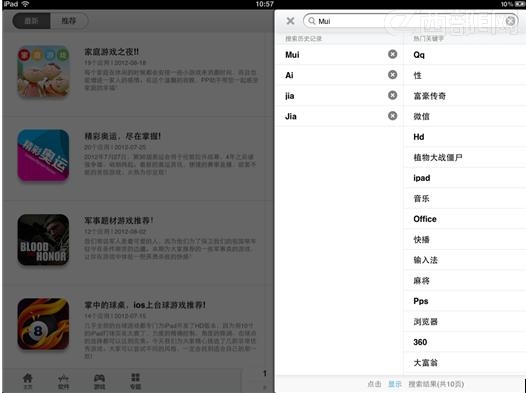This screenshot has width=526, height=393.
Task: Tap the blue 显示 link for search results
Action: pyautogui.click(x=394, y=384)
